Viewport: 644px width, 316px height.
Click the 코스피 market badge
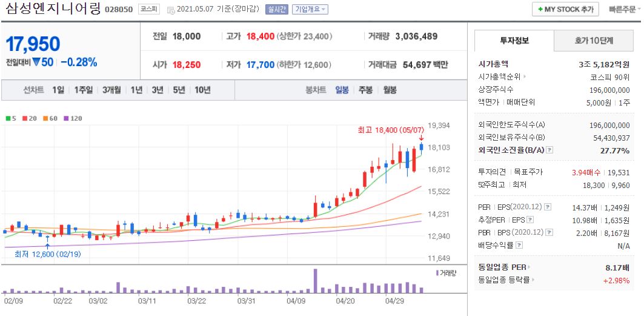pos(148,9)
